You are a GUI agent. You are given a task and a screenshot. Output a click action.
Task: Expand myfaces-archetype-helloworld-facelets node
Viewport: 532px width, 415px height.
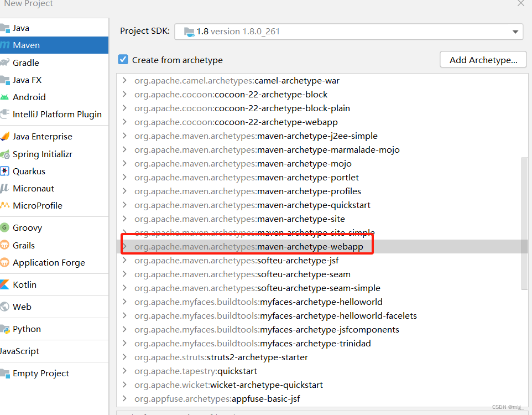tap(124, 315)
